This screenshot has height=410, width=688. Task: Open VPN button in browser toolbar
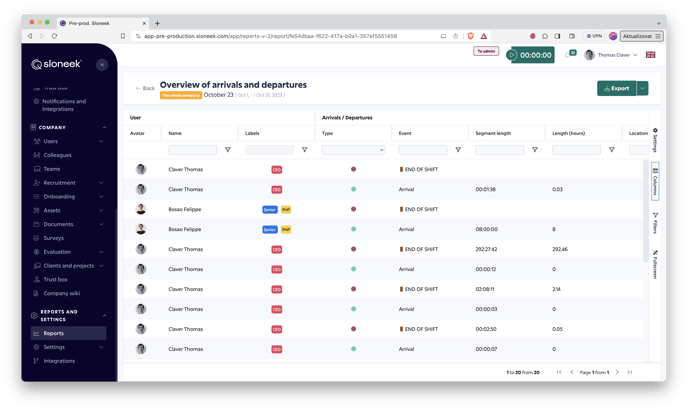pyautogui.click(x=595, y=36)
